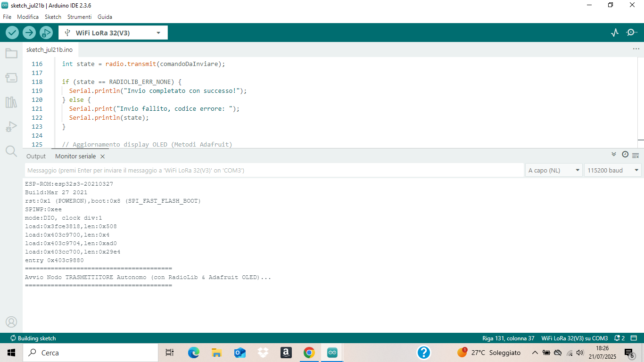Click comment 'Aggiornamento display OLED' on line 125
644x362 pixels.
point(120,145)
